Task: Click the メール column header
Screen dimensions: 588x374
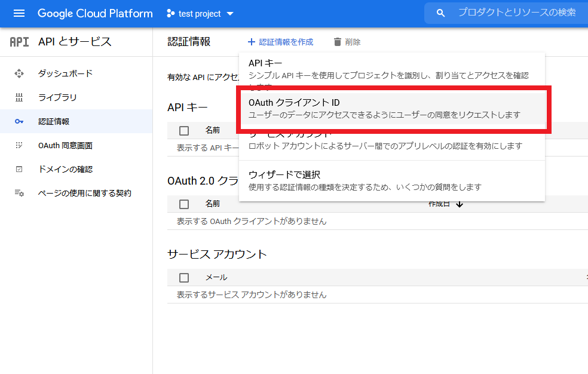Action: [x=216, y=277]
